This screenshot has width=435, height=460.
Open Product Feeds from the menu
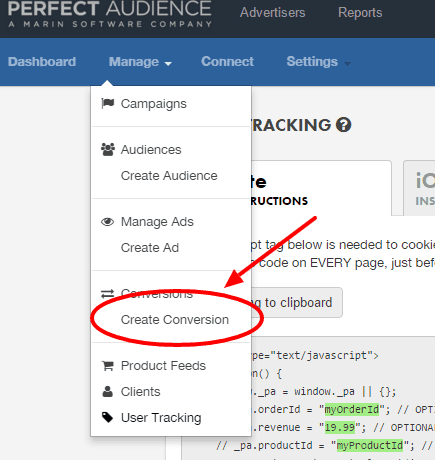[x=163, y=366]
